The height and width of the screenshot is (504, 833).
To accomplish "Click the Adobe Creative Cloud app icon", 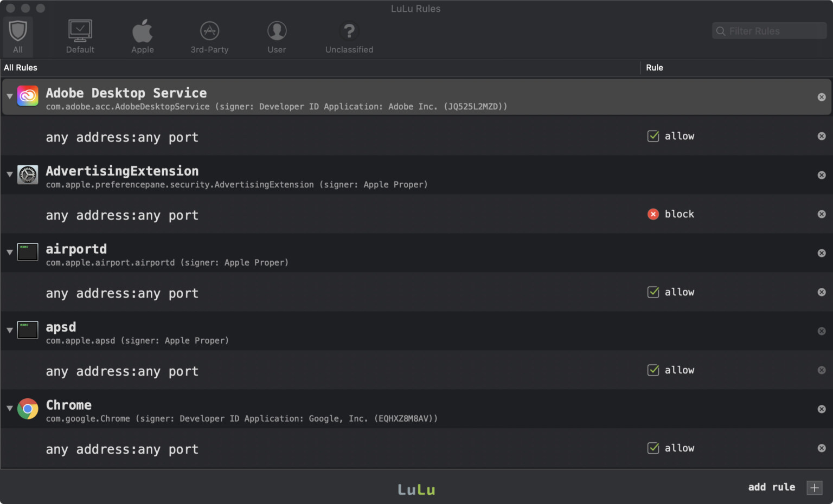I will click(x=28, y=96).
